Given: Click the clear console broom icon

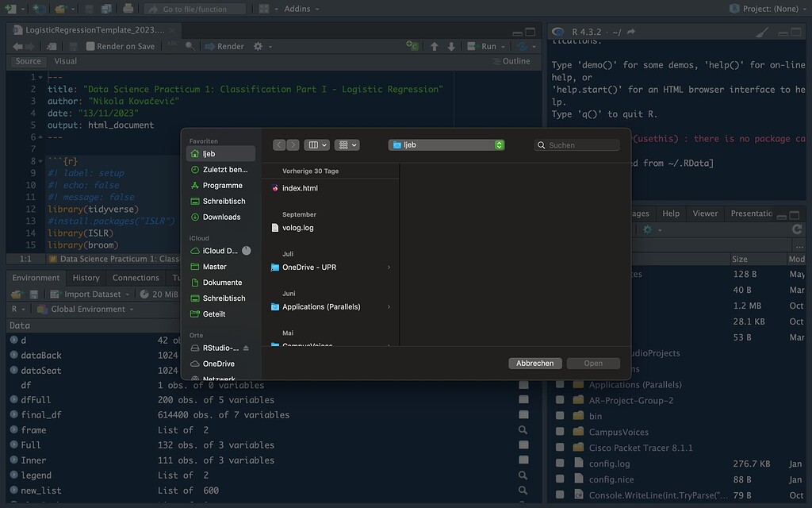Looking at the screenshot, I should pos(762,33).
